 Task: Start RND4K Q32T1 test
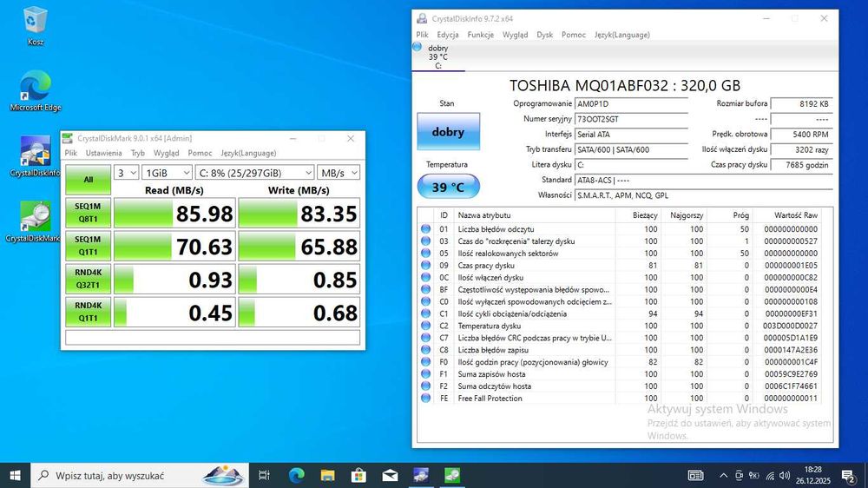(x=88, y=280)
